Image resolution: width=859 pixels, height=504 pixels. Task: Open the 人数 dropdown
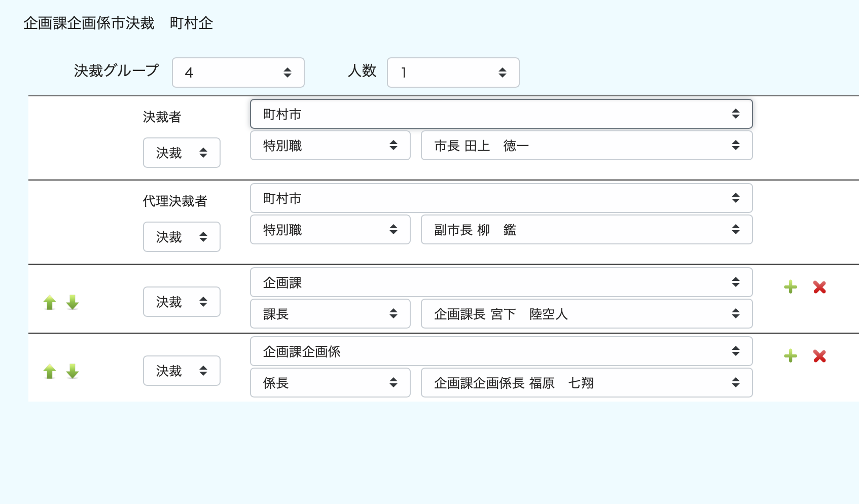(453, 73)
